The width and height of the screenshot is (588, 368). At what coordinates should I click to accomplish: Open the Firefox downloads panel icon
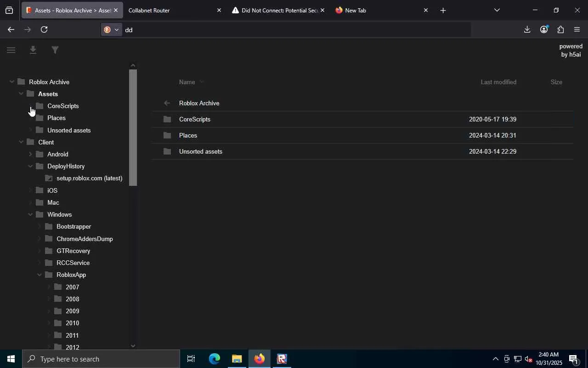point(527,30)
